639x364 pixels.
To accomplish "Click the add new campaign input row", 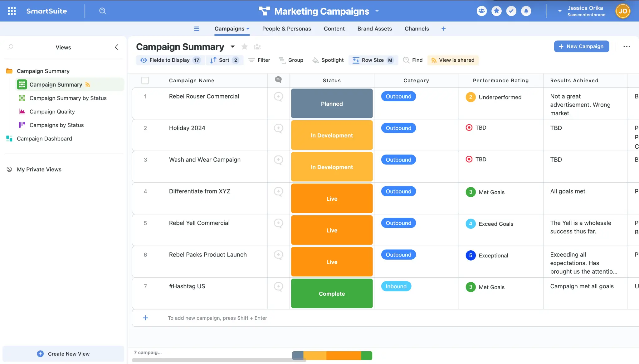I will pyautogui.click(x=385, y=318).
